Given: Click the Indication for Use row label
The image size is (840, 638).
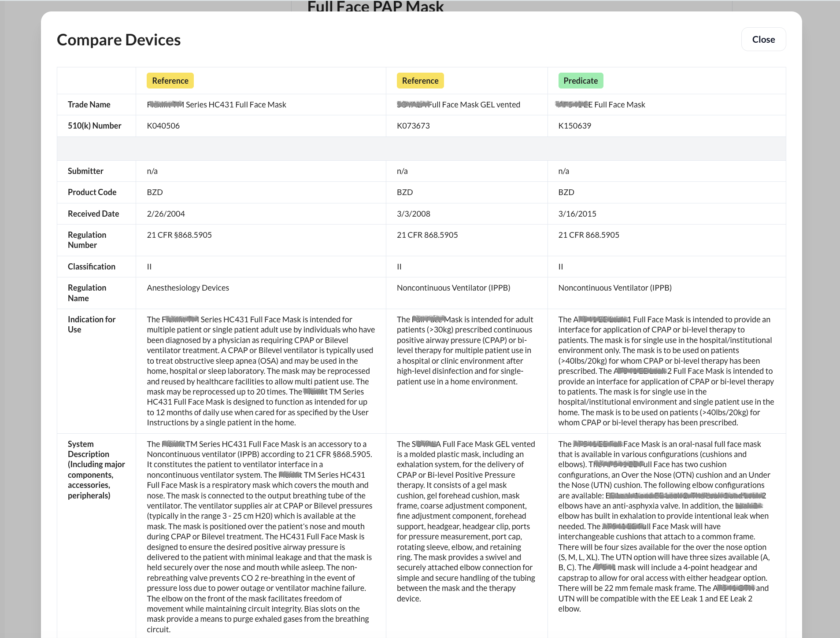Looking at the screenshot, I should pyautogui.click(x=91, y=325).
